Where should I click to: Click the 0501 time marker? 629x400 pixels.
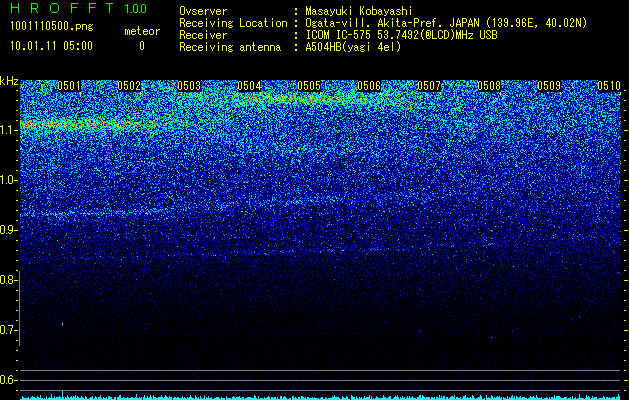point(69,86)
